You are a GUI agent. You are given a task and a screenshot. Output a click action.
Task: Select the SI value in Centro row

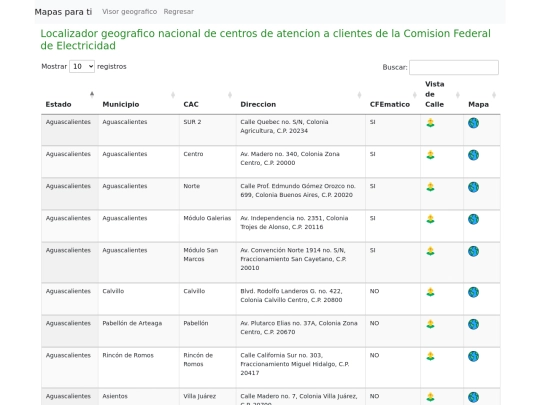click(x=372, y=154)
